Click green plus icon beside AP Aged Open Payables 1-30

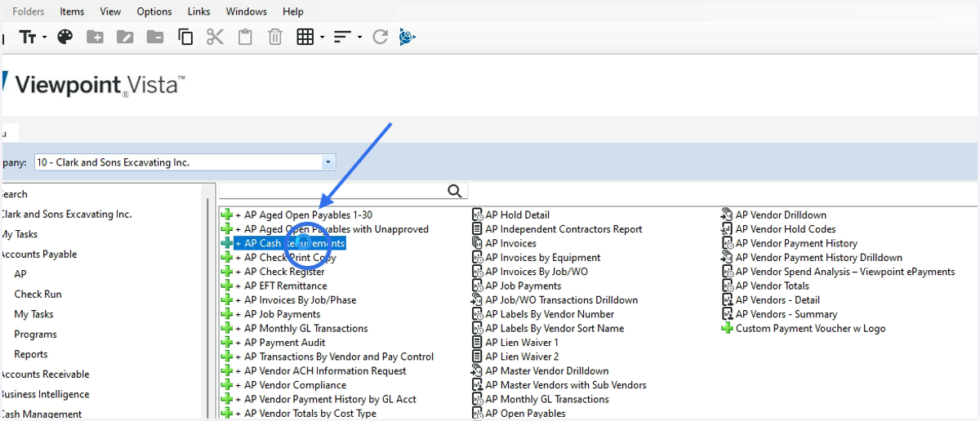(227, 215)
